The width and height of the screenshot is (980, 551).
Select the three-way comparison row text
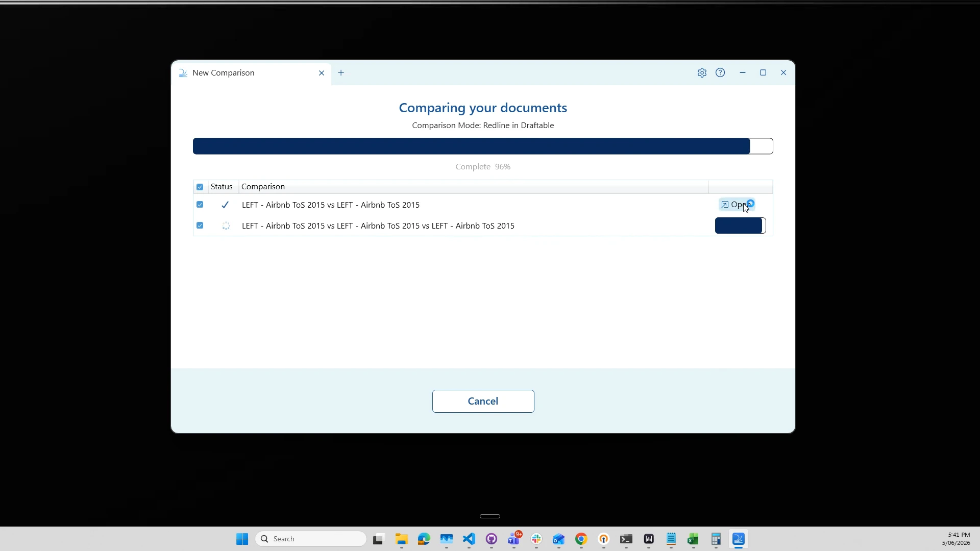pyautogui.click(x=378, y=226)
